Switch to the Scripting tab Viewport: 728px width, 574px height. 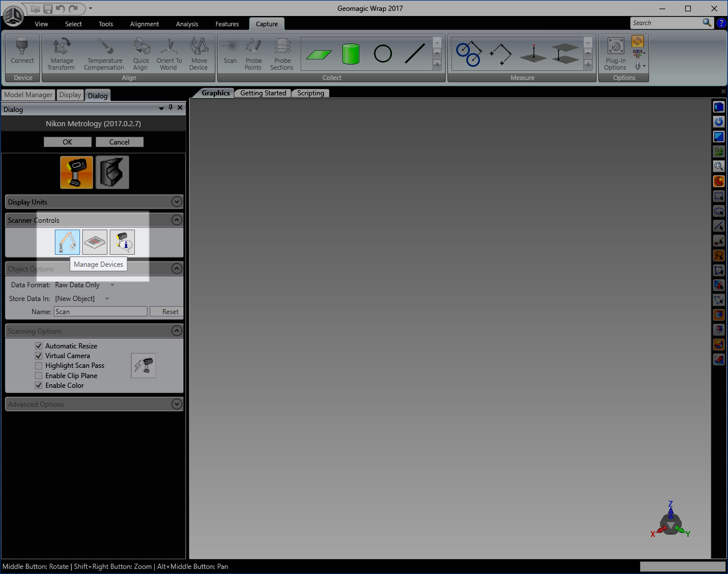310,93
